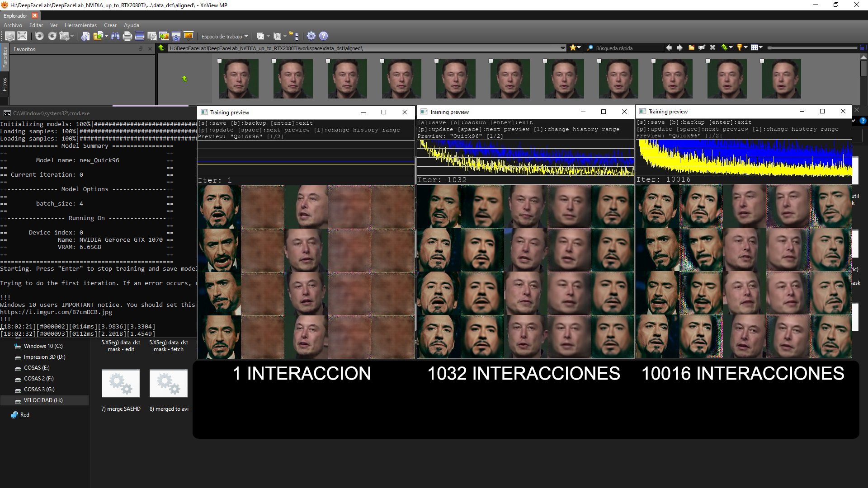Image resolution: width=868 pixels, height=488 pixels.
Task: Click the folder tree layout icon
Action: pyautogui.click(x=294, y=36)
